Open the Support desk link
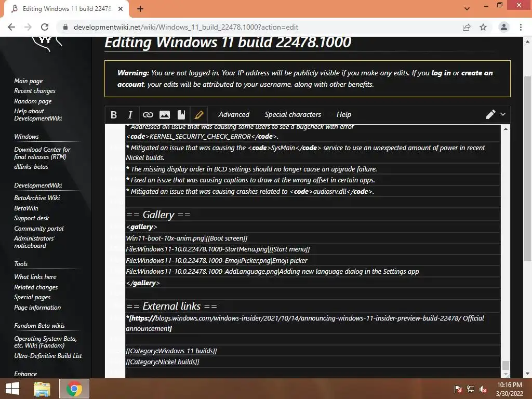The width and height of the screenshot is (532, 399). [31, 218]
